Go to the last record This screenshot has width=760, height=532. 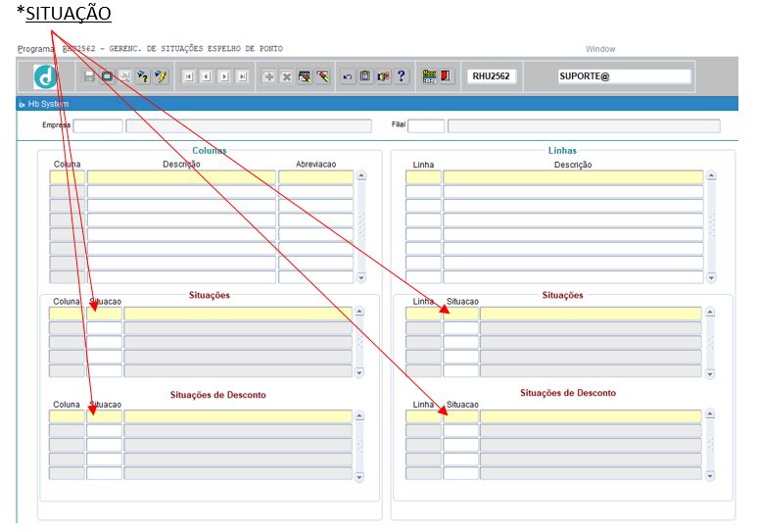pos(242,76)
